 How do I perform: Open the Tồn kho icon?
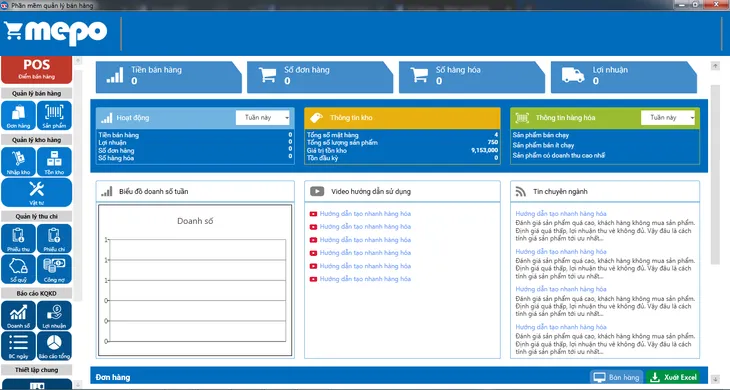pyautogui.click(x=54, y=162)
